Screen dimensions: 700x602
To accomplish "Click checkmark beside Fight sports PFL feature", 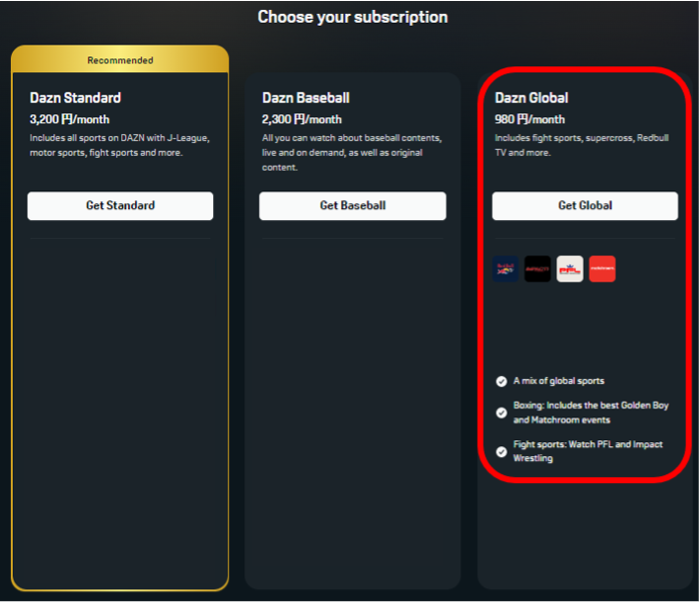I will (x=501, y=451).
